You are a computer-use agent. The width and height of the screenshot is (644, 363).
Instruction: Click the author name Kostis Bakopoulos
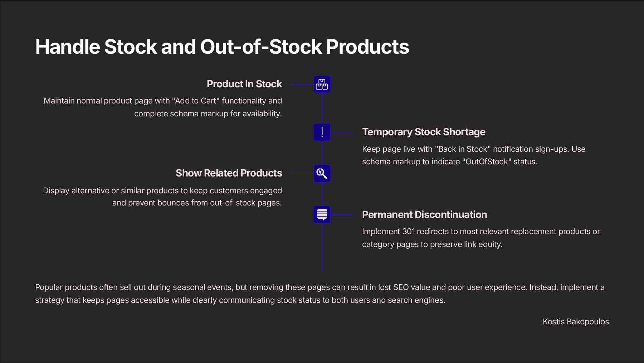pyautogui.click(x=576, y=321)
